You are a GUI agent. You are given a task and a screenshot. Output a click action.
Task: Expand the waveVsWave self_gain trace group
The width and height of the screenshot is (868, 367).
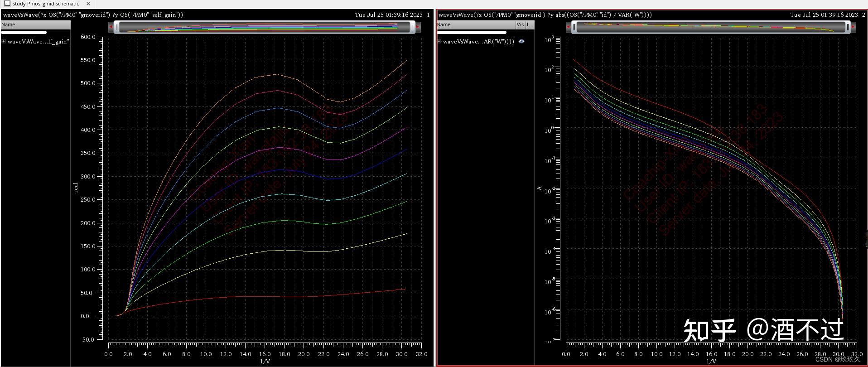coord(4,41)
